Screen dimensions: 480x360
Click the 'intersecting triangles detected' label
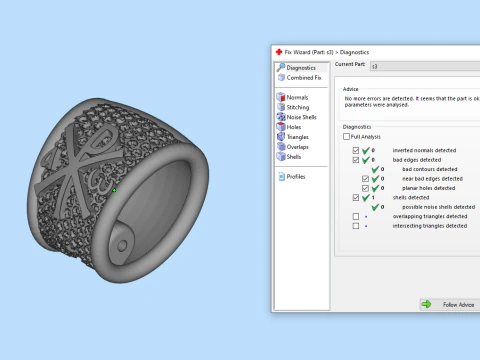click(430, 226)
